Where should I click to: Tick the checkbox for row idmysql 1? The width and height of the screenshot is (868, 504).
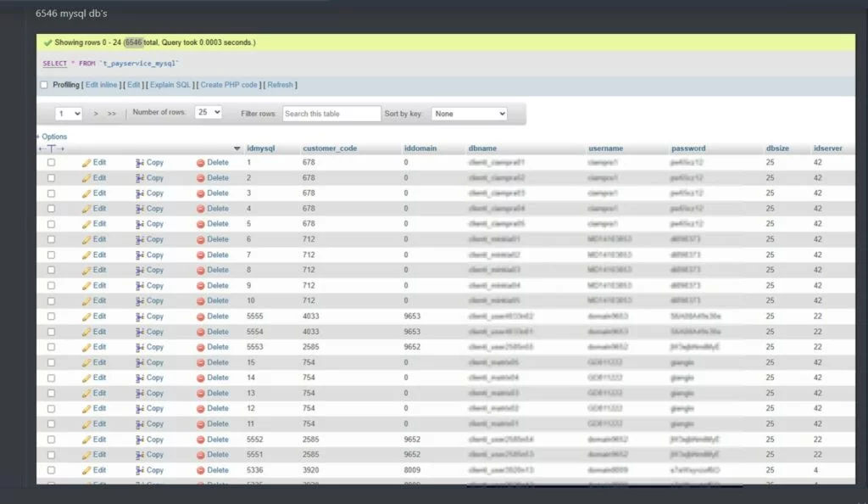[x=51, y=162]
